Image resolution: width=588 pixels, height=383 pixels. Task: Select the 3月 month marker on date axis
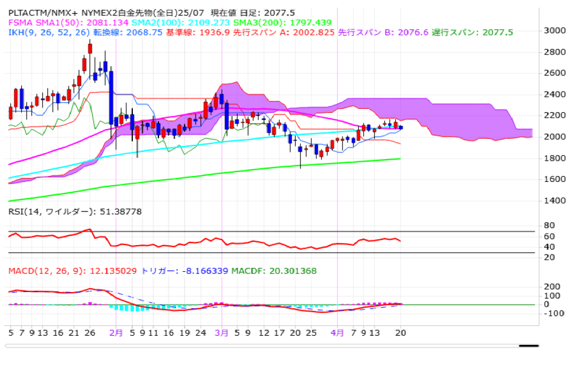point(222,332)
